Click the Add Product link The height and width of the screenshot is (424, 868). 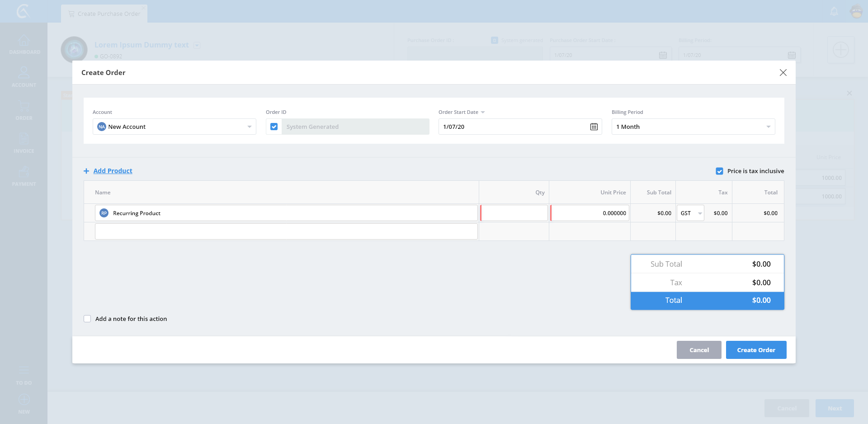113,171
